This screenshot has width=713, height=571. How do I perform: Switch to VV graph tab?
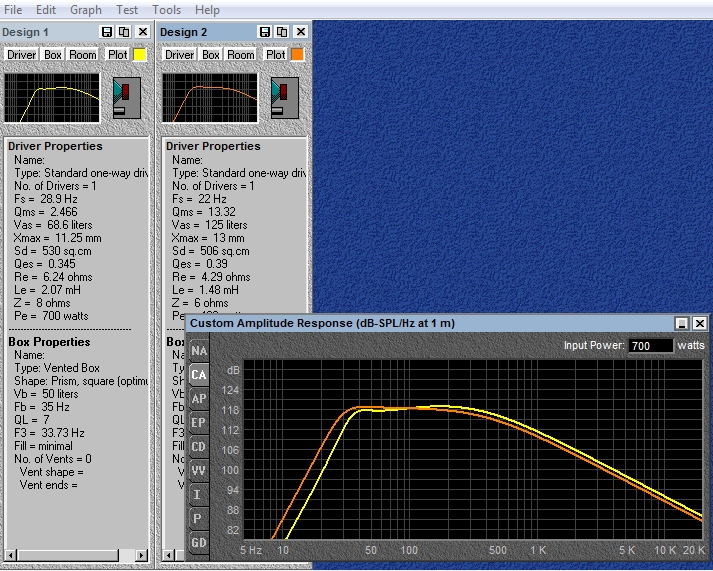[x=199, y=471]
